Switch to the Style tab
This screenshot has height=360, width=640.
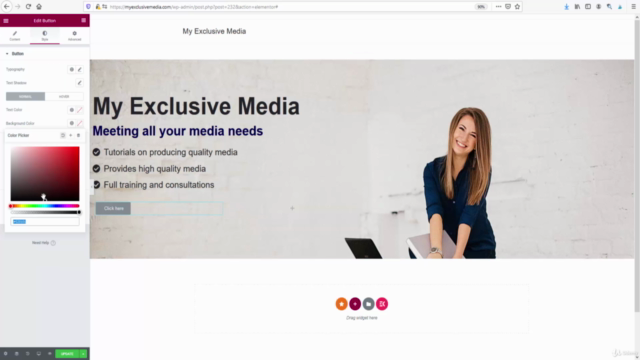[x=44, y=36]
